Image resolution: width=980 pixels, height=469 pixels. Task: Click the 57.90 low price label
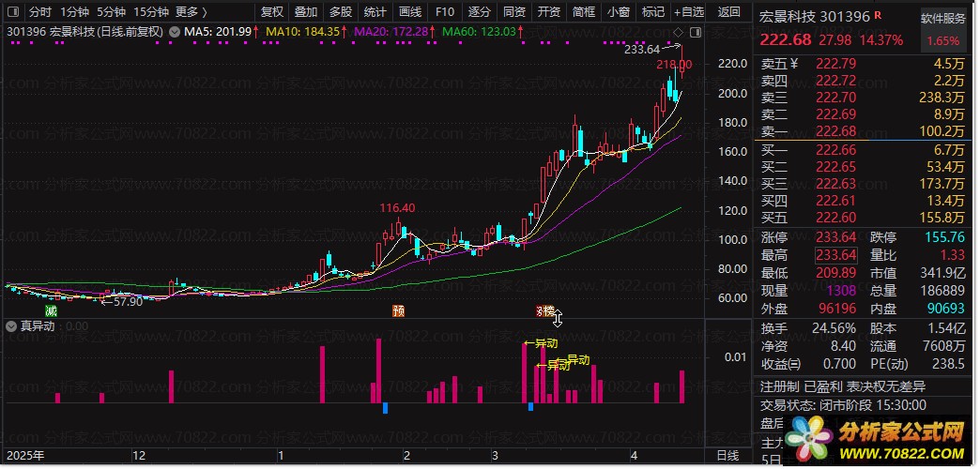click(126, 301)
